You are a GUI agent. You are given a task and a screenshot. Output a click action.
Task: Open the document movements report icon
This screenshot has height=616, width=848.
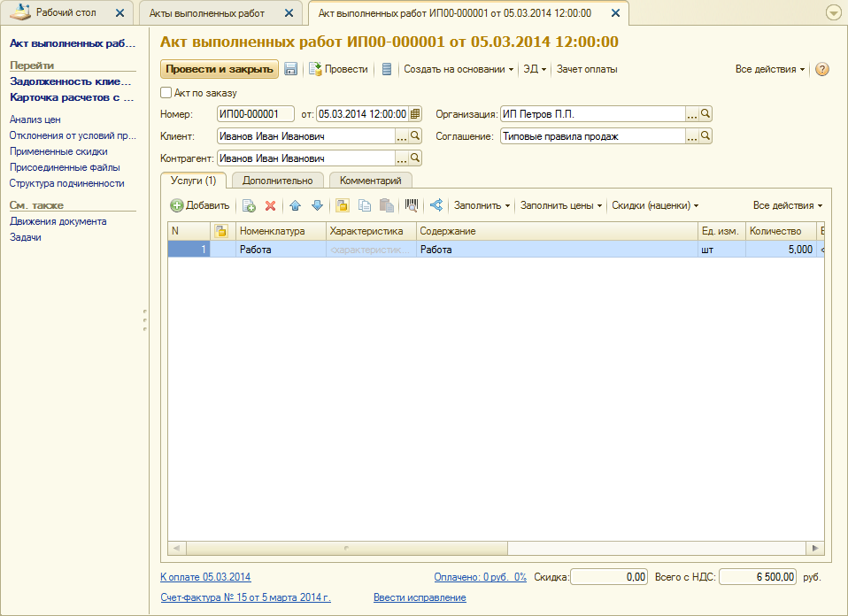coord(387,69)
